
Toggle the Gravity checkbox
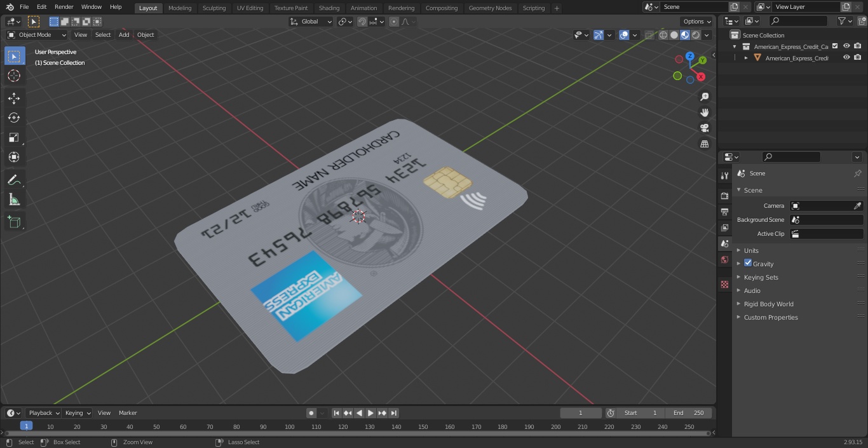click(x=748, y=263)
